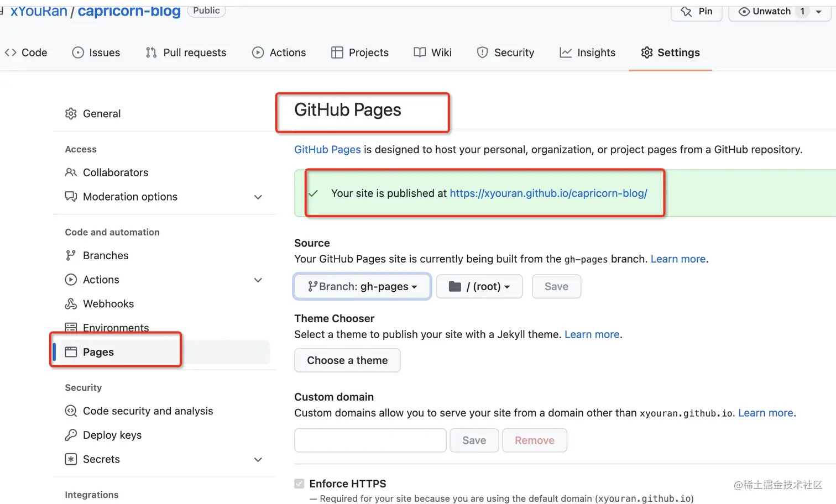Open the Issues tab
Image resolution: width=836 pixels, height=504 pixels.
tap(96, 53)
